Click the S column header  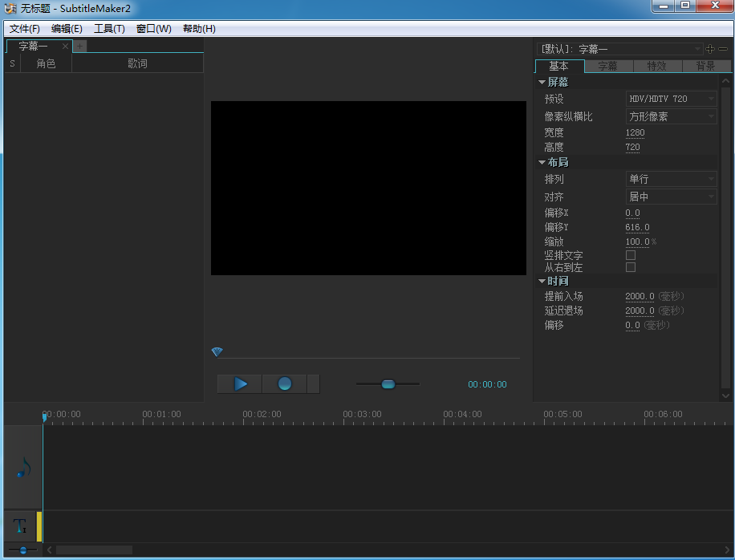[12, 63]
